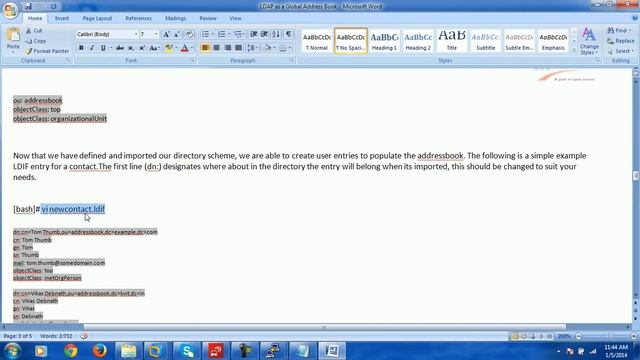
Task: Apply the Heading 2 style
Action: coord(418,41)
